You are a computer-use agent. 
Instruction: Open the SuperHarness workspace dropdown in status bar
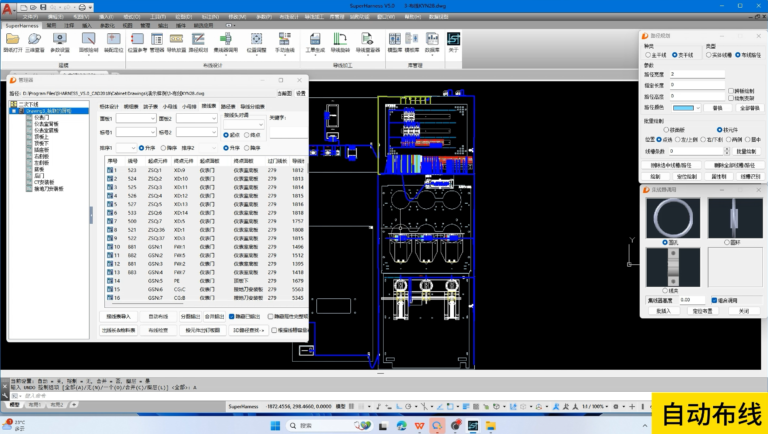tap(243, 407)
